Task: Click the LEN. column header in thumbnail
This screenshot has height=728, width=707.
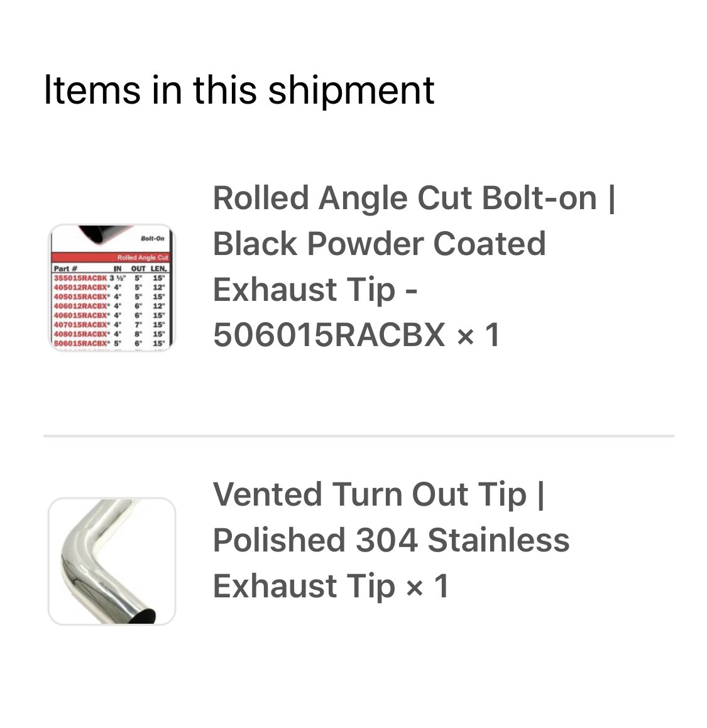Action: coord(158,268)
